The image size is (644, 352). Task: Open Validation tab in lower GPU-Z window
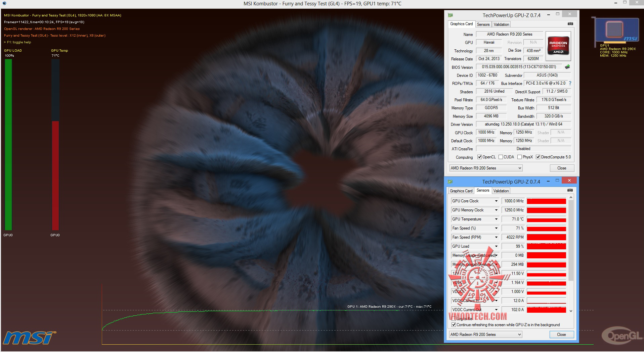(501, 191)
